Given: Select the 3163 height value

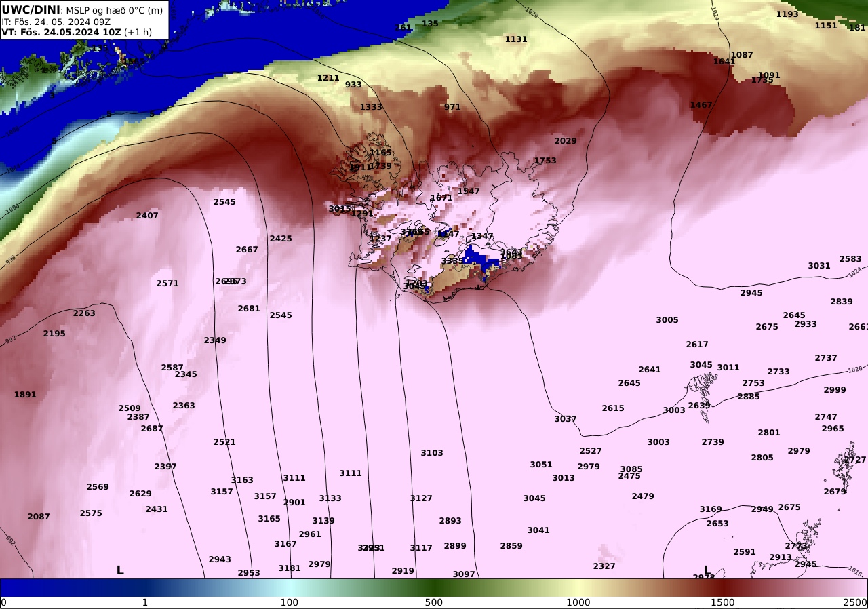Looking at the screenshot, I should 242,480.
